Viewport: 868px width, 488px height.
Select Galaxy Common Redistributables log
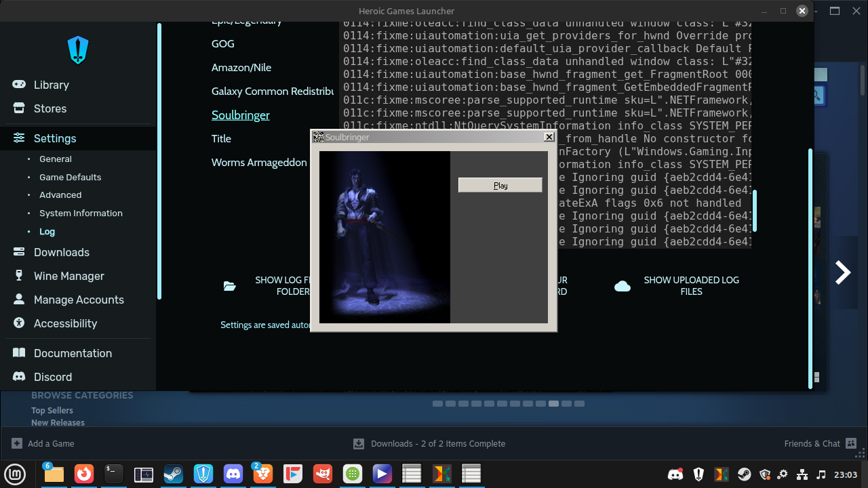273,91
